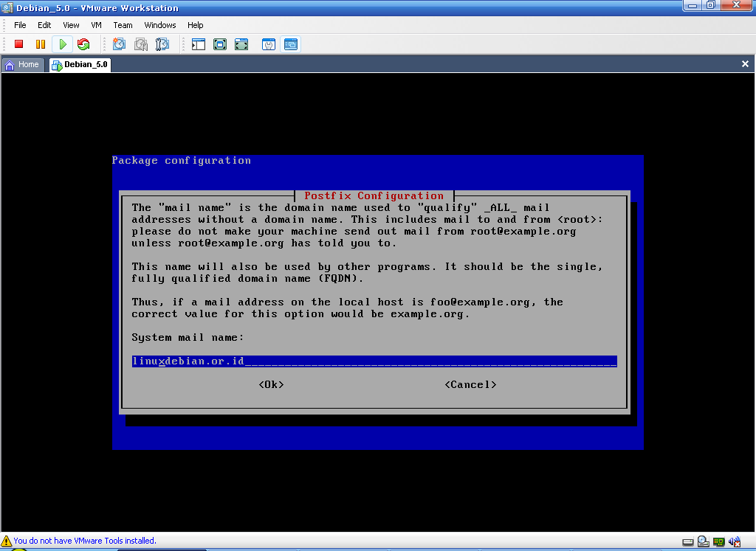Viewport: 756px width, 551px height.
Task: Click the CD/DVD drive status icon
Action: pos(704,541)
